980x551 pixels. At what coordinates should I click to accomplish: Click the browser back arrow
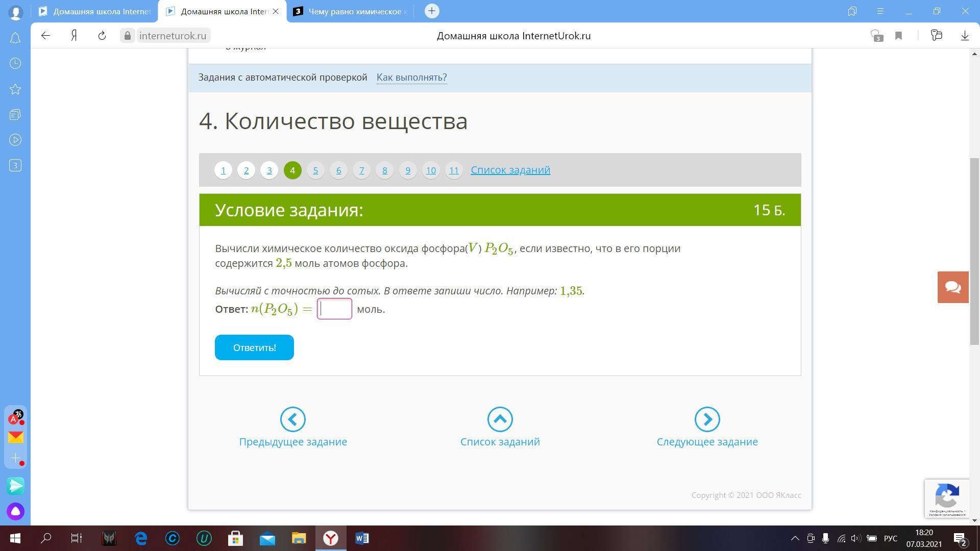point(45,36)
